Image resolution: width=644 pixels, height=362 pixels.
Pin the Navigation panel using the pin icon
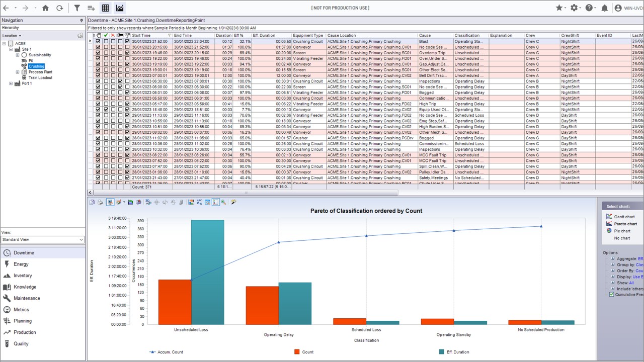point(82,20)
